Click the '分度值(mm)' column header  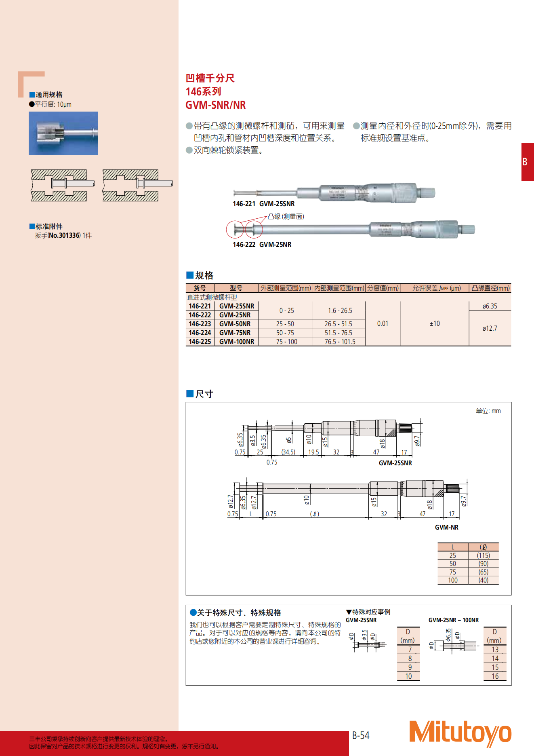(x=383, y=288)
